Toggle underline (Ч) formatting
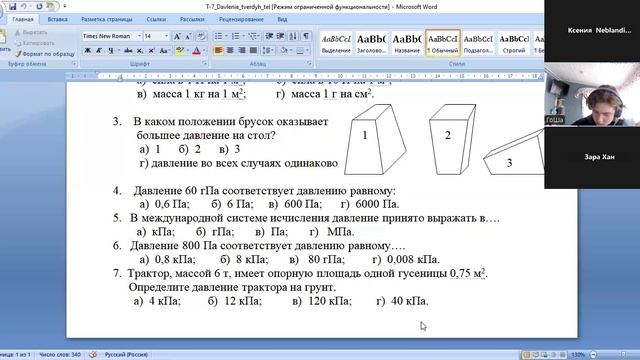 click(x=111, y=51)
